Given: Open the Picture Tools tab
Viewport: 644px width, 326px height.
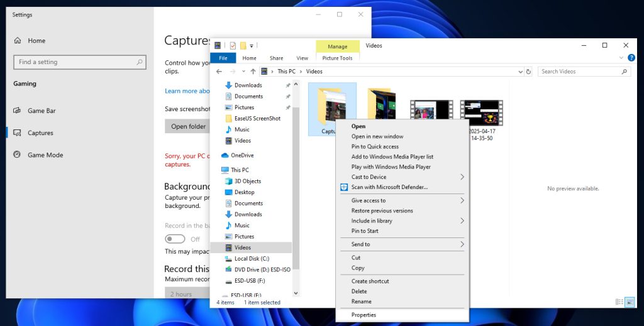Looking at the screenshot, I should coord(337,58).
